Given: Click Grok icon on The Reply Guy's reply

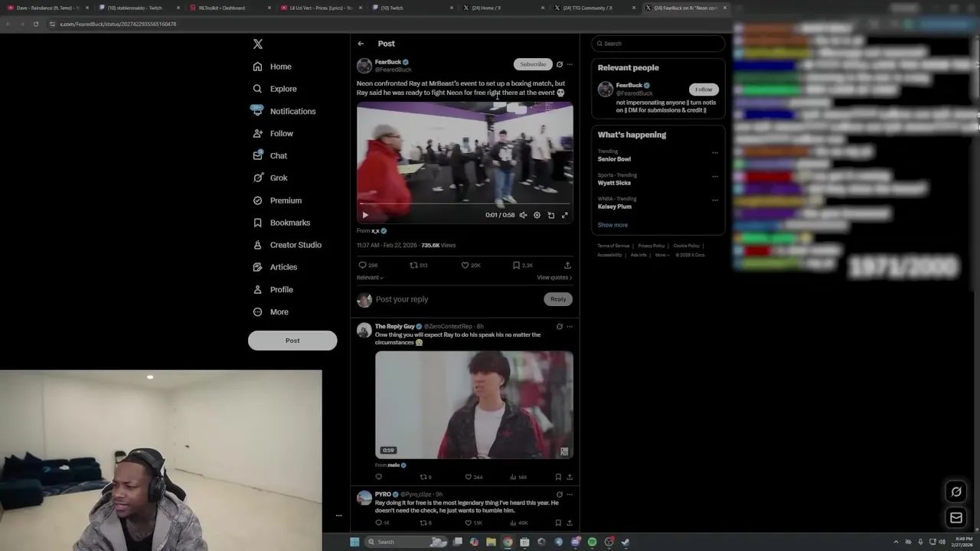Looking at the screenshot, I should tap(560, 327).
